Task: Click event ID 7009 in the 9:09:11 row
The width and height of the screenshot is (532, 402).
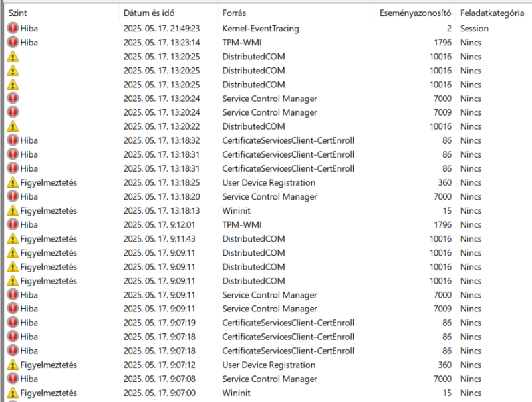Action: click(x=442, y=309)
